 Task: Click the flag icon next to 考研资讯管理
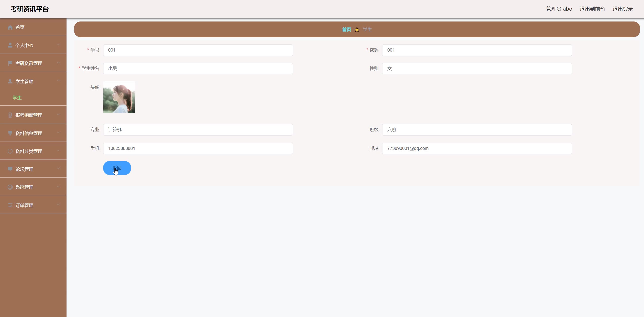point(10,63)
